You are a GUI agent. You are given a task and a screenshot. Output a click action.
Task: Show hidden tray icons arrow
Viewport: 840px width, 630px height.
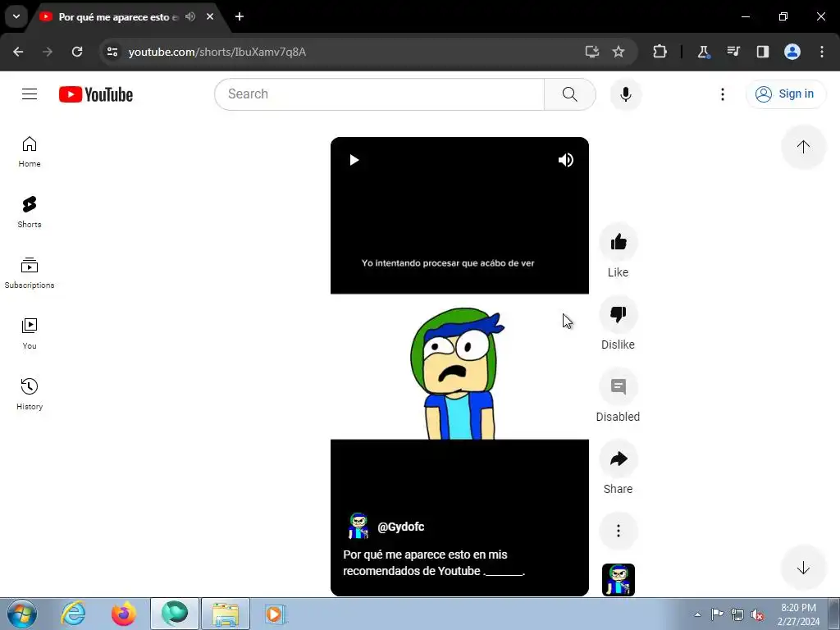click(x=697, y=614)
